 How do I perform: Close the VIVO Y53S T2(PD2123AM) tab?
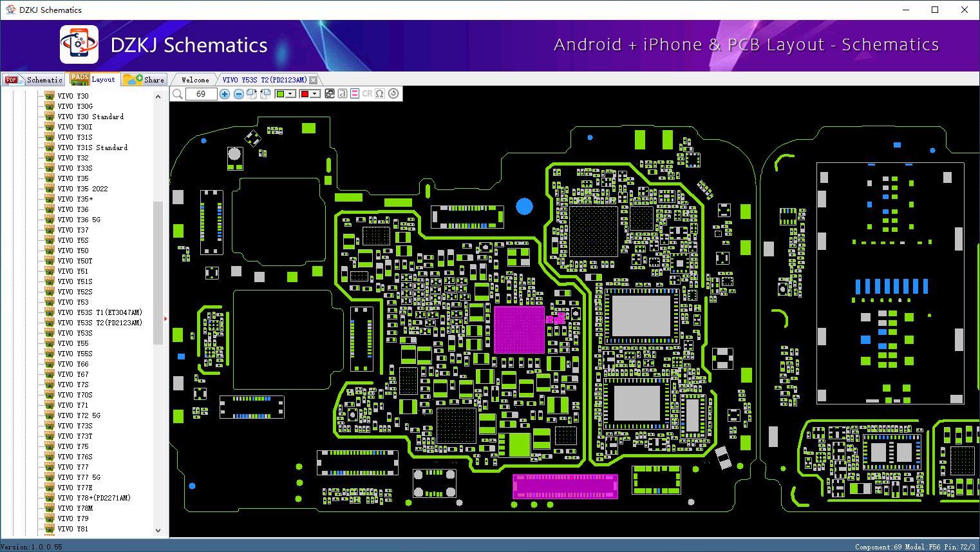pyautogui.click(x=314, y=80)
